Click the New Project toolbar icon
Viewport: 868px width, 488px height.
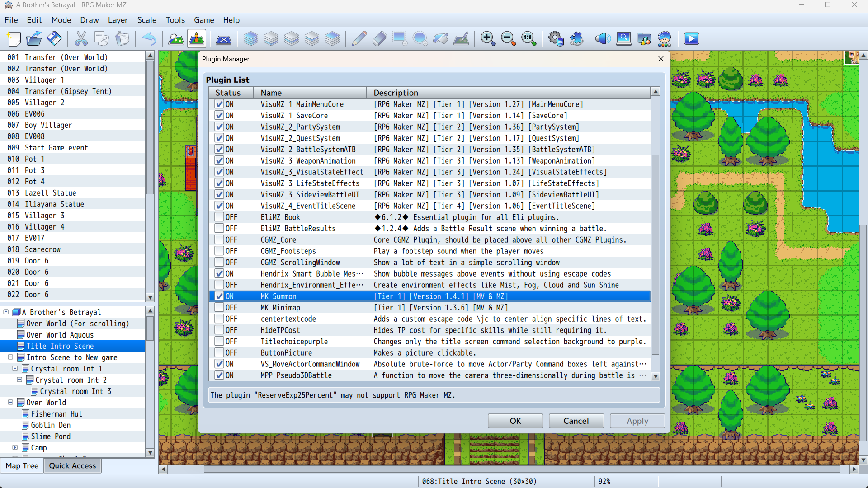point(14,39)
